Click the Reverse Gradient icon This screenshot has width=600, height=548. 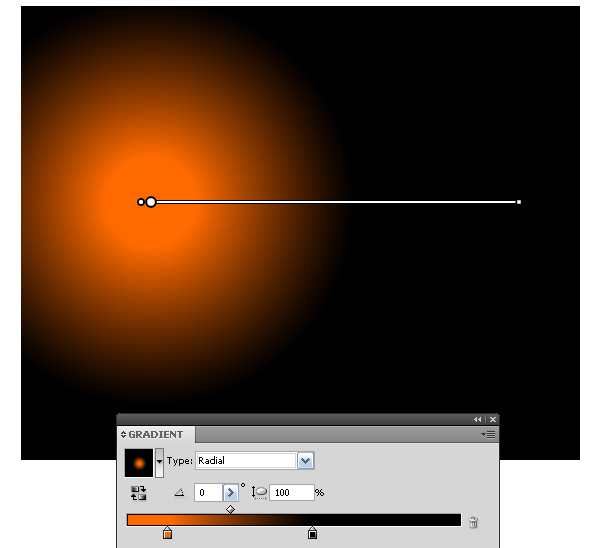pyautogui.click(x=138, y=493)
